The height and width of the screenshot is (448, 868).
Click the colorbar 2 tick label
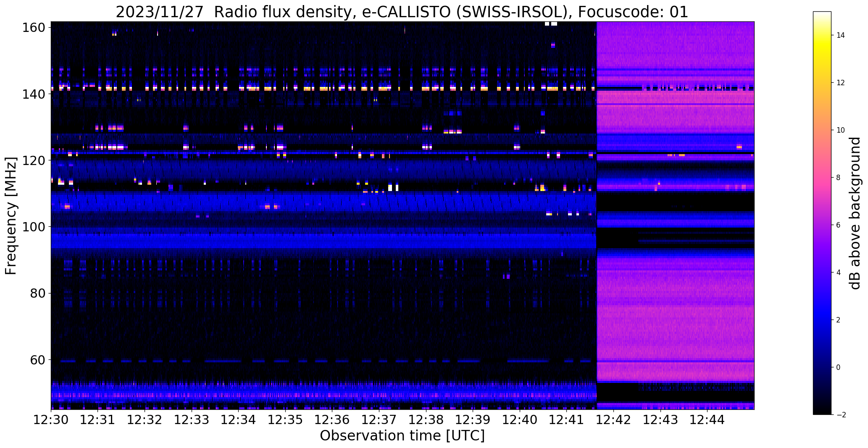coord(839,320)
